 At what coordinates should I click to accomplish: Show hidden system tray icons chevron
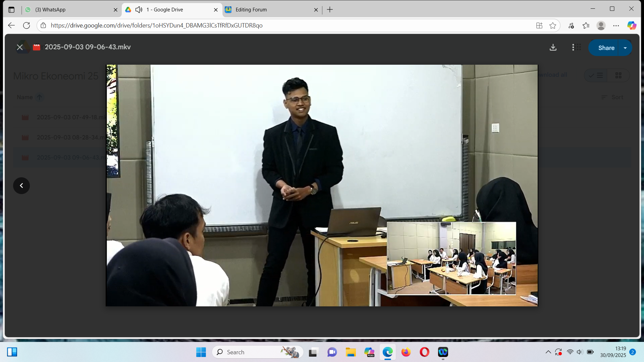click(x=548, y=352)
